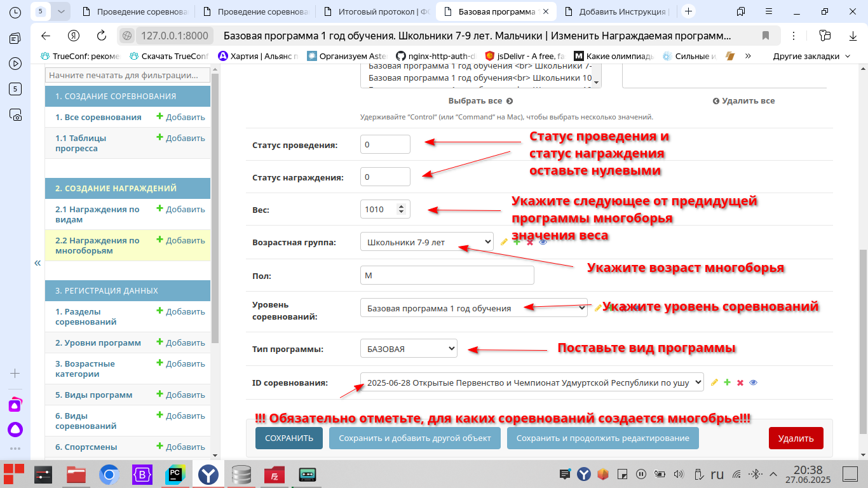View selected Возрастная группа via eye icon
The image size is (868, 488).
coord(543,242)
